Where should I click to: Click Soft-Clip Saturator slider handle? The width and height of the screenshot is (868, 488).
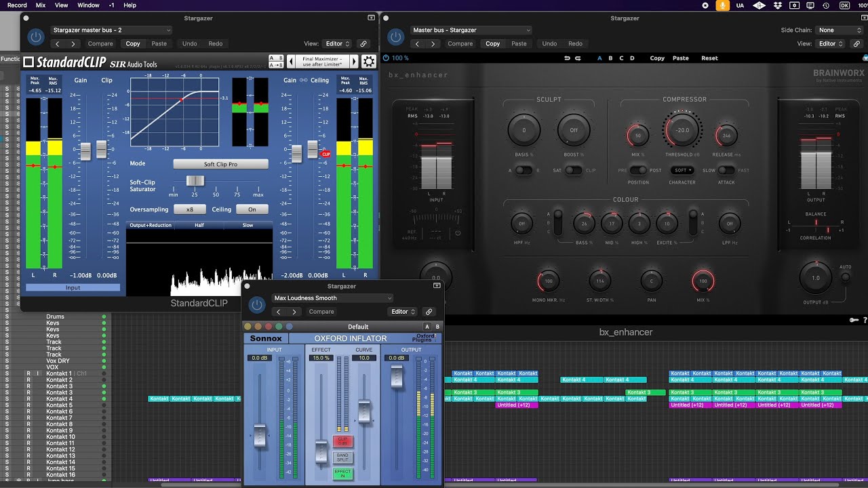tap(195, 180)
